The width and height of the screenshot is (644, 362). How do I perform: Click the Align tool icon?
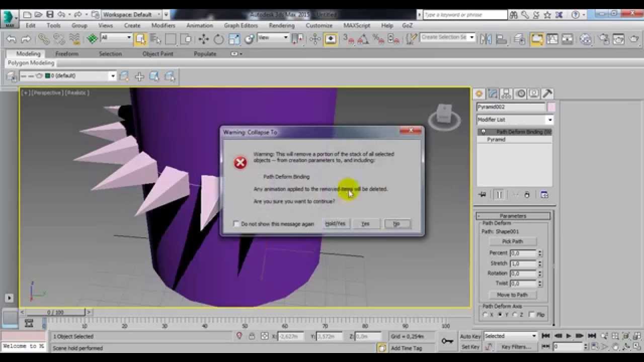(501, 39)
